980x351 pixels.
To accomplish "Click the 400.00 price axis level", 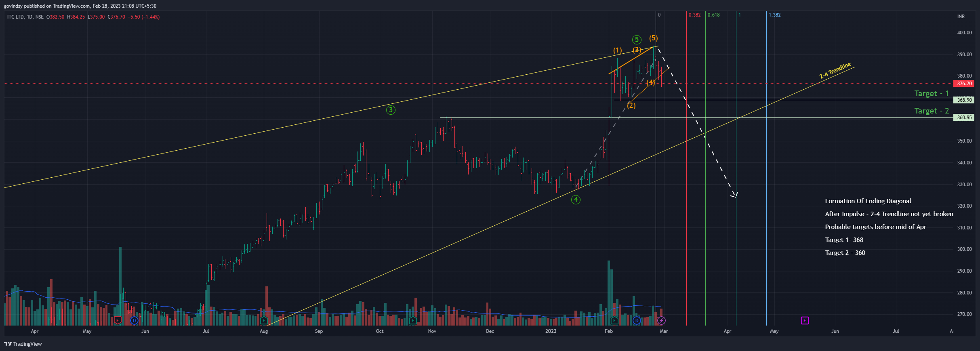I will [964, 33].
